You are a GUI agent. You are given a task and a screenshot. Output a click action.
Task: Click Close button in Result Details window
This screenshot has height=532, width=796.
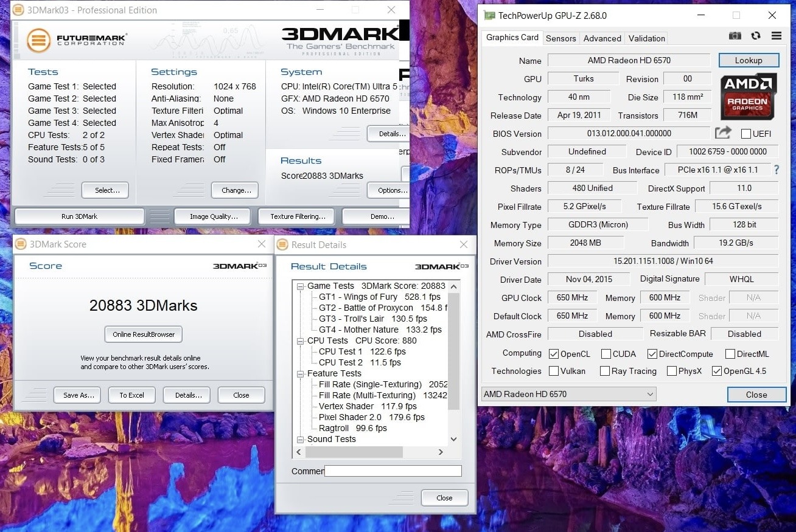(x=444, y=498)
